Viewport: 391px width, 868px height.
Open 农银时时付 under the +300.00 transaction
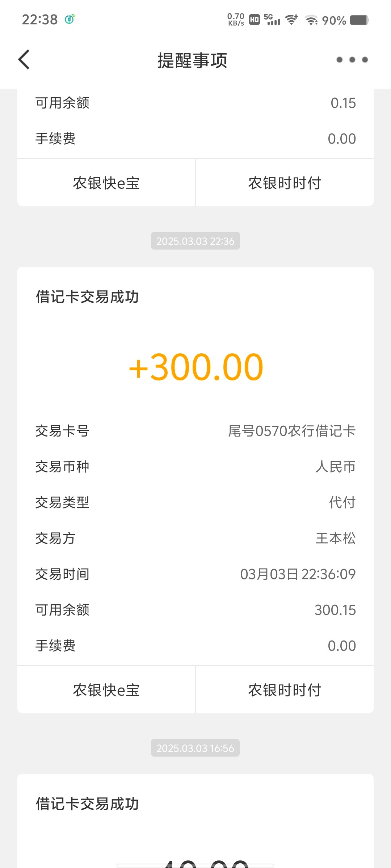click(x=285, y=690)
